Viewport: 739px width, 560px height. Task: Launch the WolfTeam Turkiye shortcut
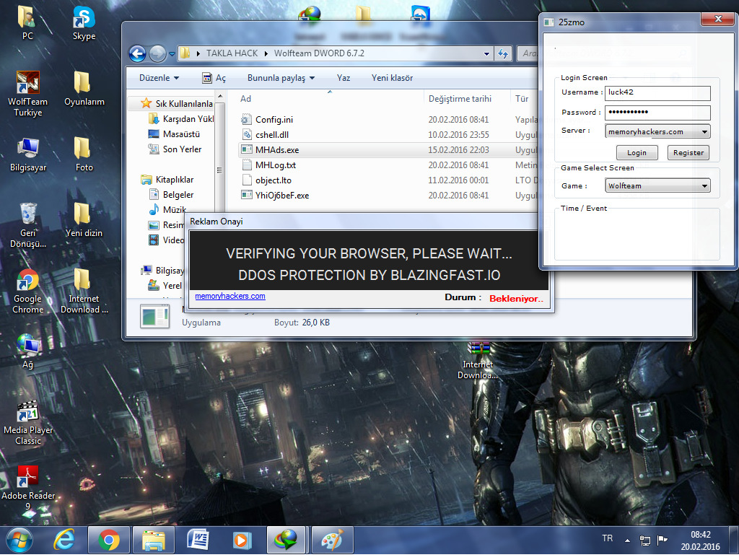point(28,93)
